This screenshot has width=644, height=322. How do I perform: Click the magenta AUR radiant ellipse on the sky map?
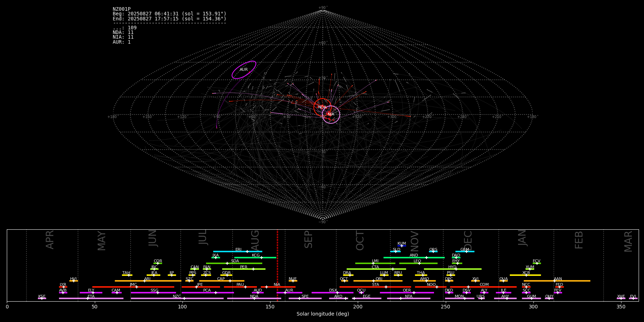tap(244, 70)
